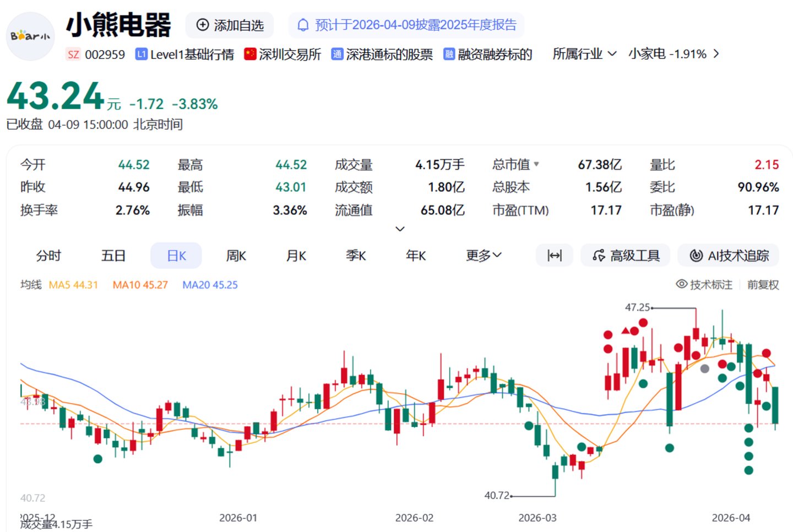Click the 47.25 high price marker
Viewport: 793px width, 532px height.
(637, 307)
